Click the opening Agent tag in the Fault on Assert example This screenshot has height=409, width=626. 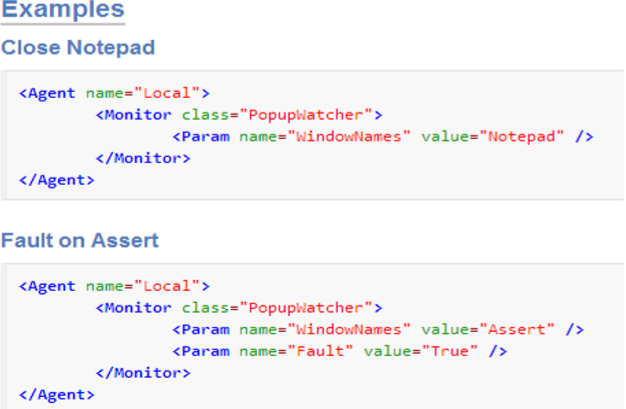click(114, 286)
